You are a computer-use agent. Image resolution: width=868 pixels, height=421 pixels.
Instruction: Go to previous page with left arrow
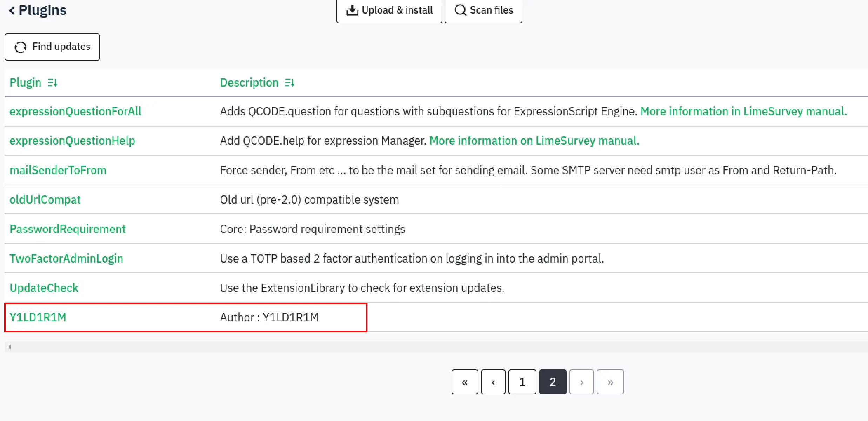(x=493, y=382)
